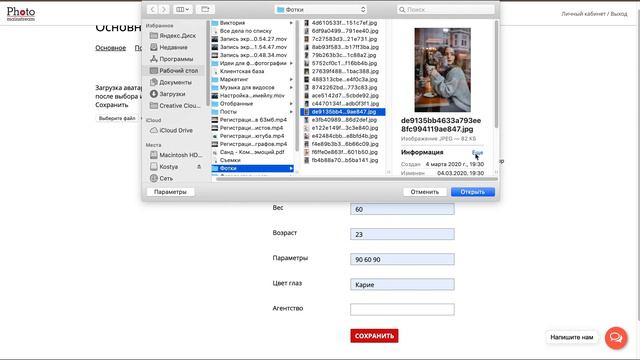Screen dimensions: 640x360
Task: Expand the Маркетинг folder arrow
Action: (291, 79)
